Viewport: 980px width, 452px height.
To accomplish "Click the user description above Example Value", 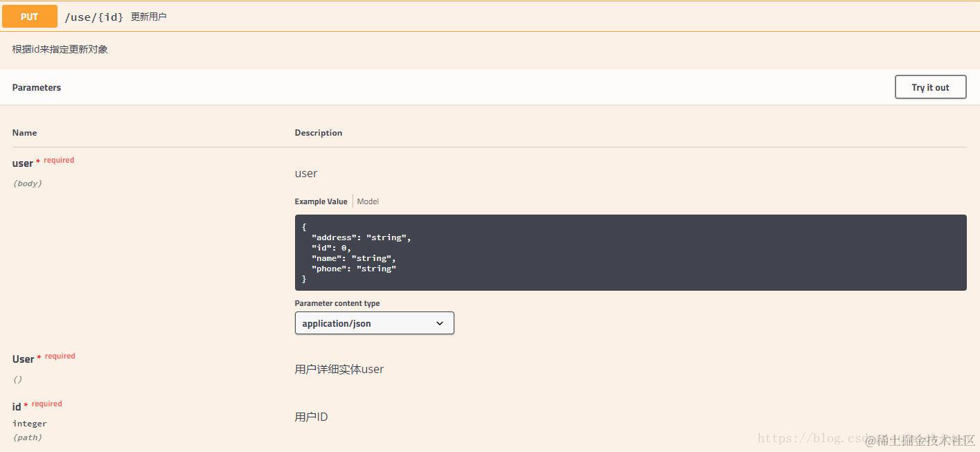I will (306, 173).
